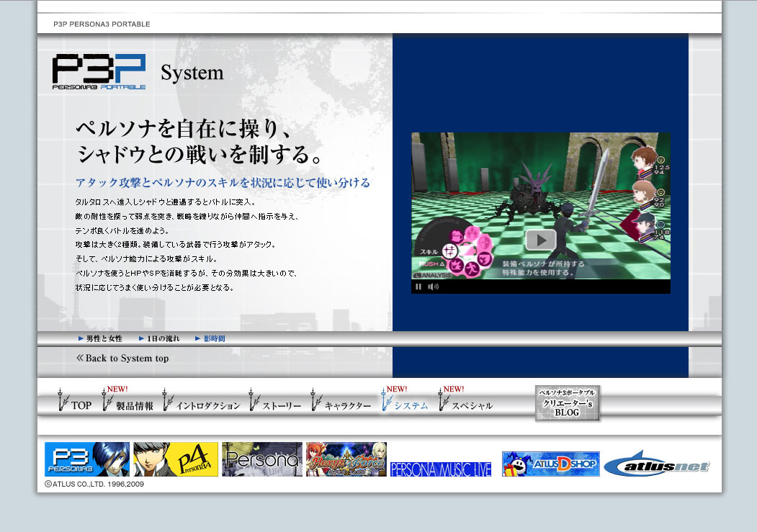This screenshot has height=532, width=757.
Task: Select the TOP navigation item
Action: (75, 401)
